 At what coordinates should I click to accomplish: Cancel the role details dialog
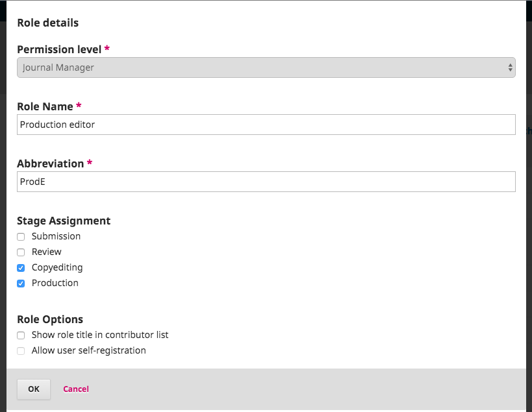tap(76, 389)
